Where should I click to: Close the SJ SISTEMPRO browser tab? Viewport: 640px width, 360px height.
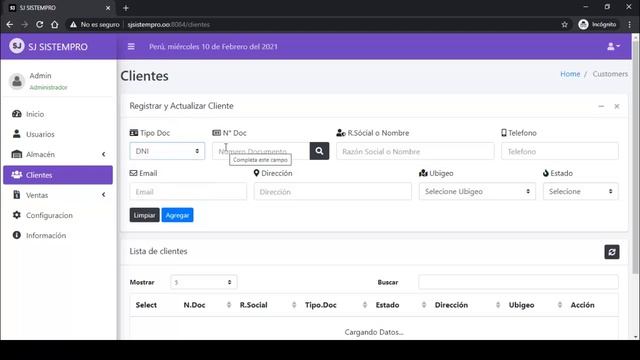(x=108, y=8)
